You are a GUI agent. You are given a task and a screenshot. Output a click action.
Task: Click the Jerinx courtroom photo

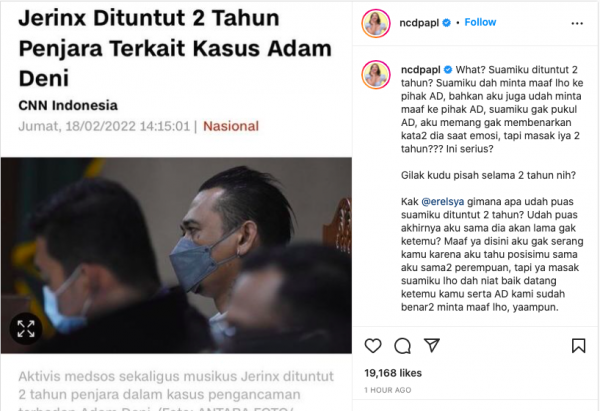[176, 255]
